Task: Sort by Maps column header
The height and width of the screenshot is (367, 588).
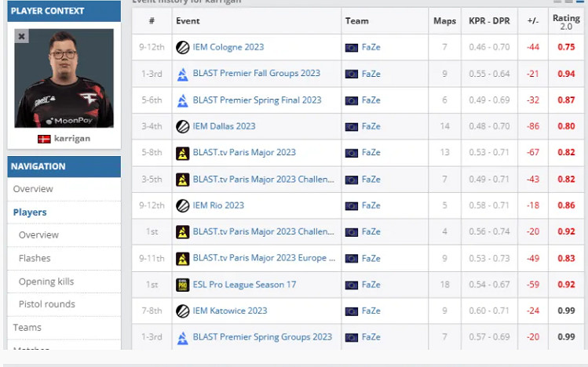Action: tap(445, 21)
